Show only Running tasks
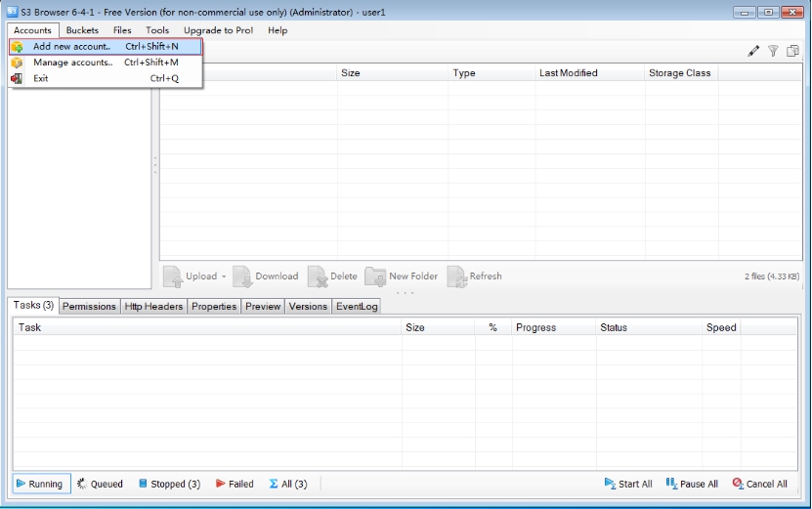The height and width of the screenshot is (509, 812). (x=41, y=484)
